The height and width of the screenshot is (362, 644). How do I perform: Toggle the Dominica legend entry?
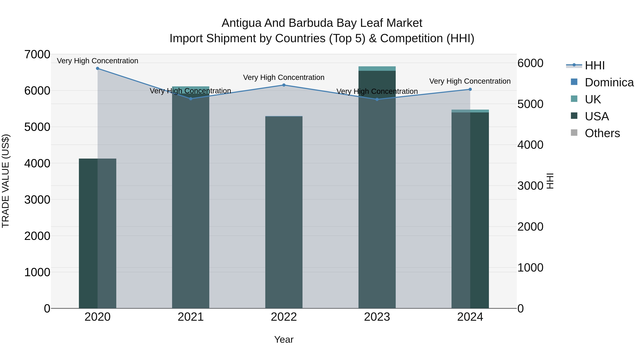pyautogui.click(x=602, y=82)
